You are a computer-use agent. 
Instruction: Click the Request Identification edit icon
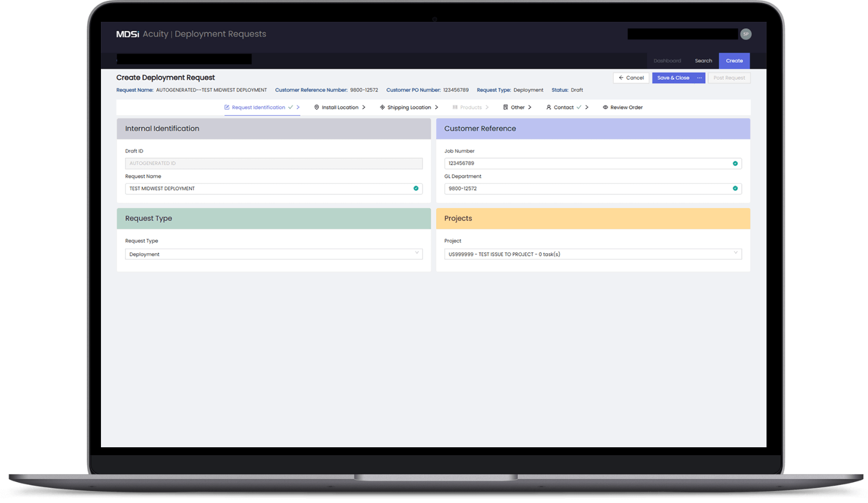tap(227, 107)
